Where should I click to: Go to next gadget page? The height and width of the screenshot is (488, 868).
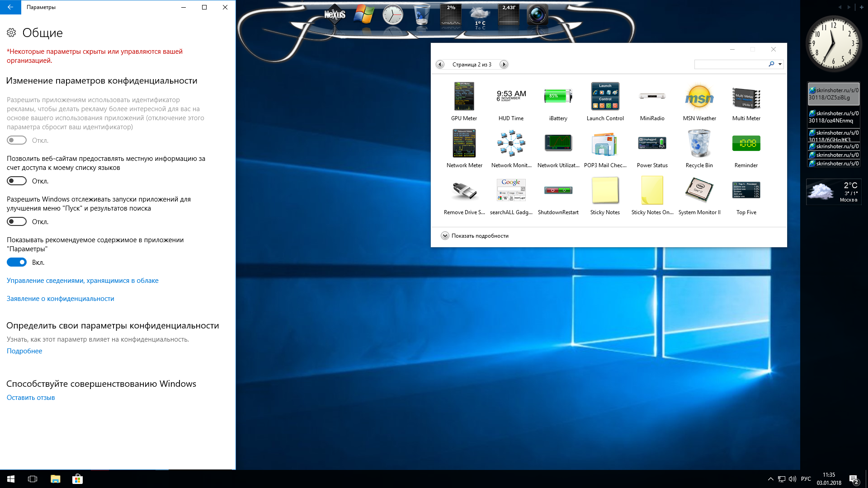click(504, 65)
